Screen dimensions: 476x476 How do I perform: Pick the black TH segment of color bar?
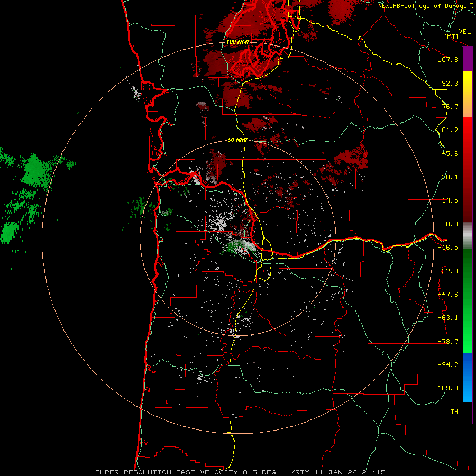pyautogui.click(x=467, y=412)
